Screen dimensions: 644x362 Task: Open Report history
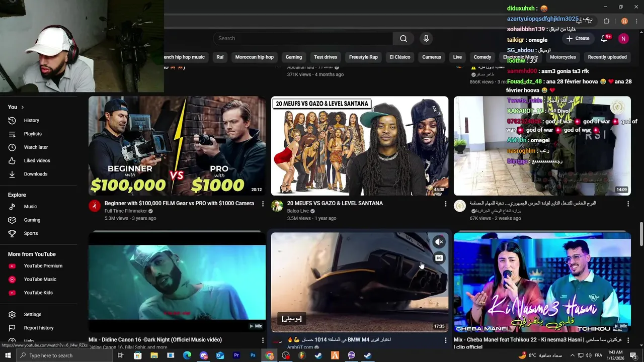pyautogui.click(x=38, y=328)
